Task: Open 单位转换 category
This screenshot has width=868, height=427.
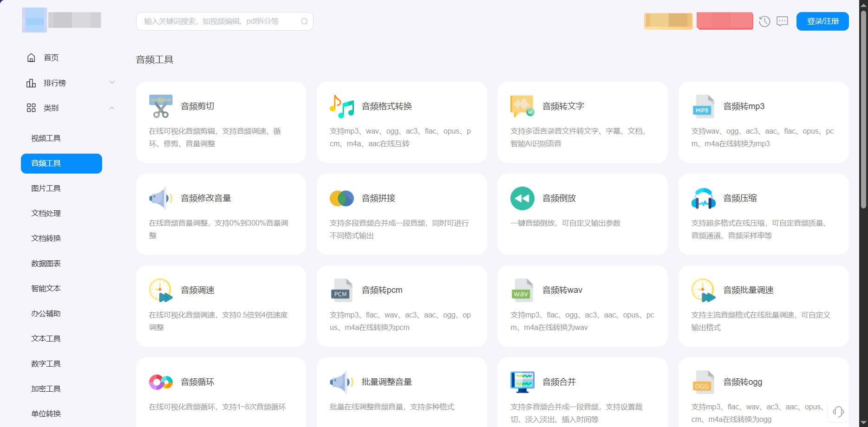Action: click(x=46, y=414)
